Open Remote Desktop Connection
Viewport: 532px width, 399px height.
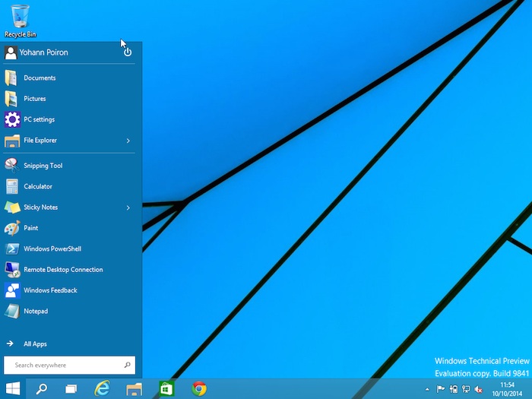[62, 270]
